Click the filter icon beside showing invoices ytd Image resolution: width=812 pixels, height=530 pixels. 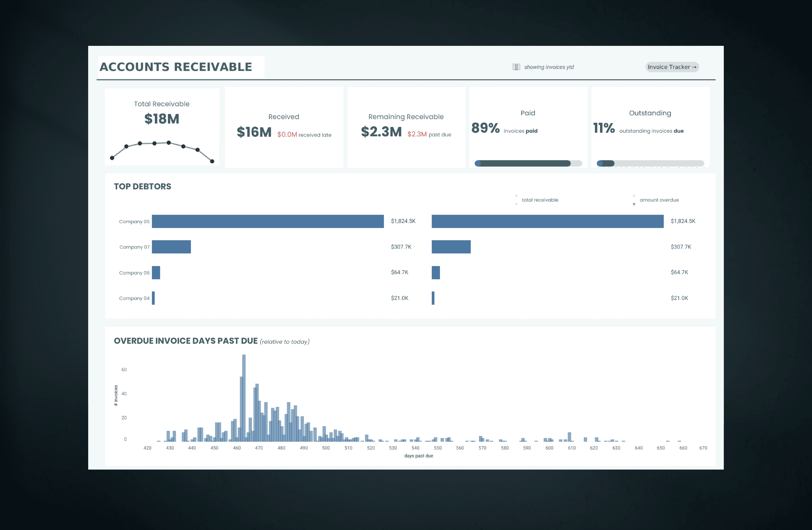coord(516,67)
